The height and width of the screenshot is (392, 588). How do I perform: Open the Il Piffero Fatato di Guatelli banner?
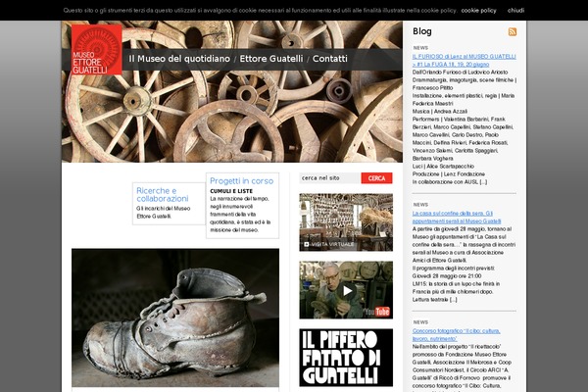point(346,358)
